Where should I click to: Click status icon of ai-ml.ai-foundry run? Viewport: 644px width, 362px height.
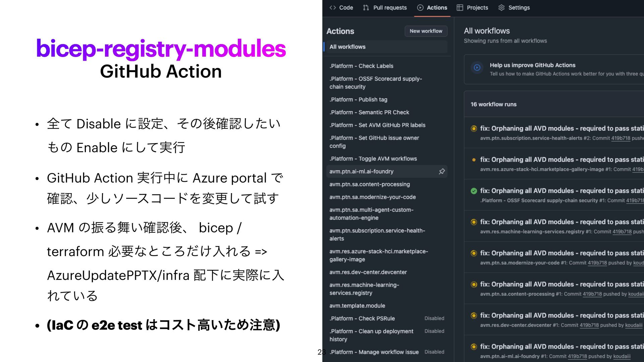pyautogui.click(x=474, y=347)
